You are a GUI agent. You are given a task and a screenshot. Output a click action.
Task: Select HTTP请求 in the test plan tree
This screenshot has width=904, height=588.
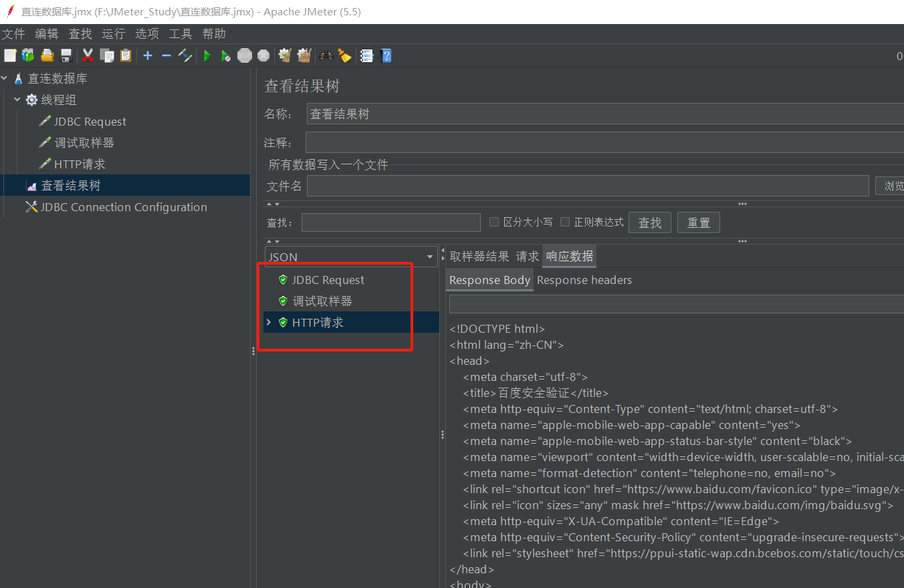[80, 164]
